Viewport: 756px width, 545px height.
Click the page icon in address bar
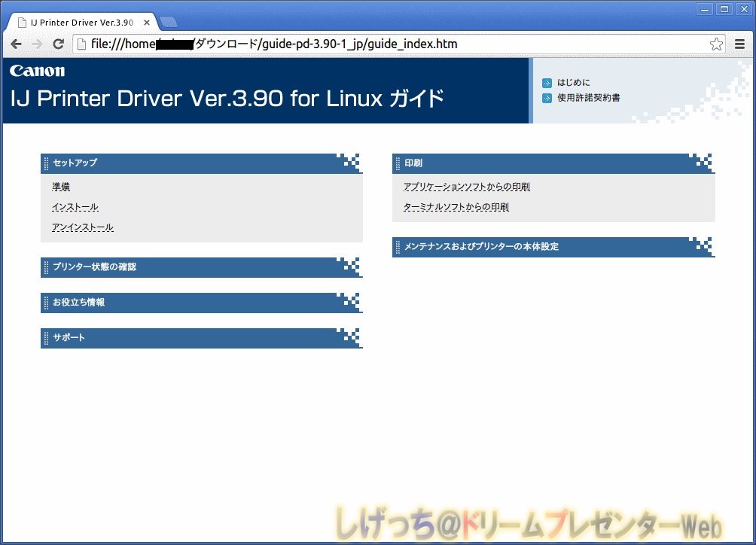coord(82,44)
